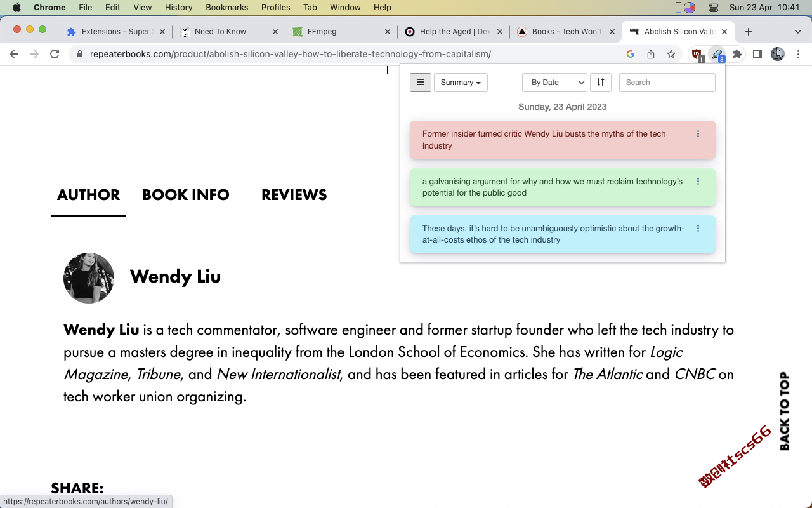
Task: Open a new tab with plus button
Action: pyautogui.click(x=749, y=32)
